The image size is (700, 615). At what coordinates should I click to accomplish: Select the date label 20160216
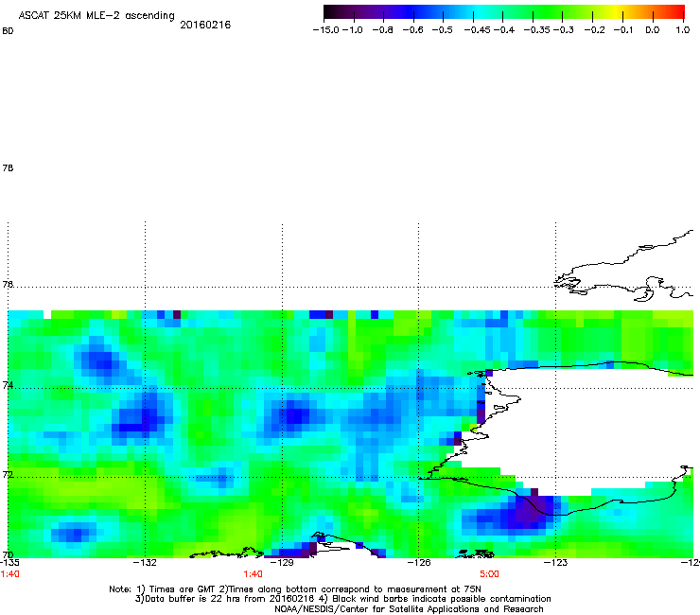click(205, 25)
